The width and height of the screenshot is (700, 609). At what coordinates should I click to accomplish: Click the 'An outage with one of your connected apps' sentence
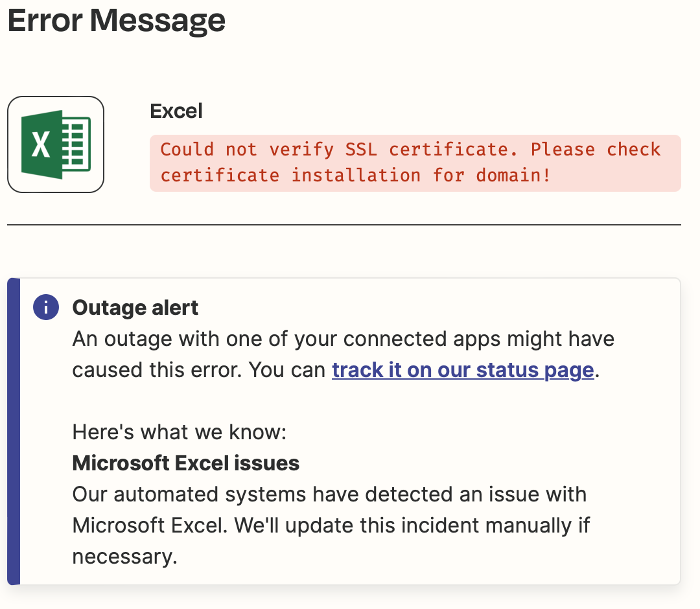344,339
